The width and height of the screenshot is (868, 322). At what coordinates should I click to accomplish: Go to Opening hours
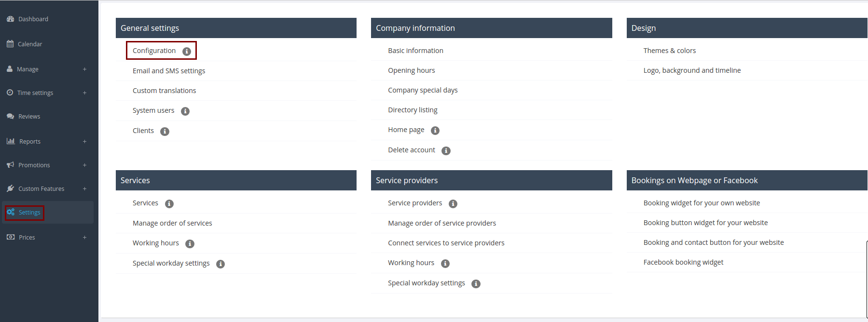[x=411, y=70]
